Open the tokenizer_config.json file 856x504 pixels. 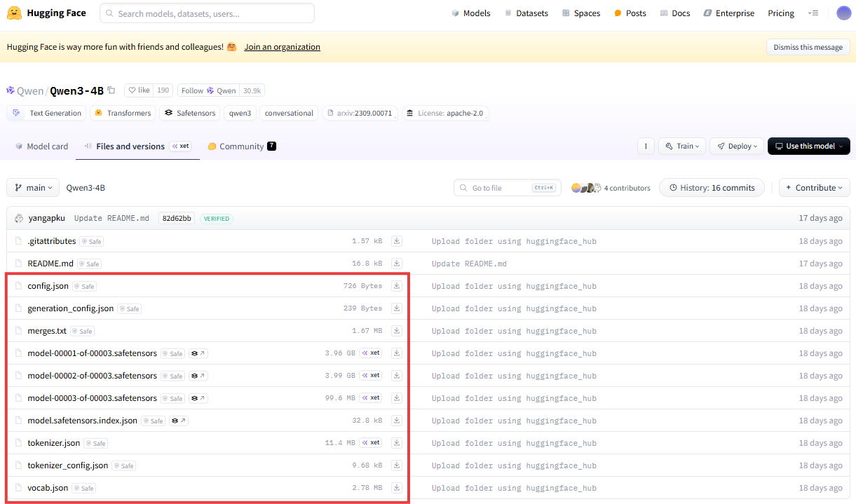[68, 465]
